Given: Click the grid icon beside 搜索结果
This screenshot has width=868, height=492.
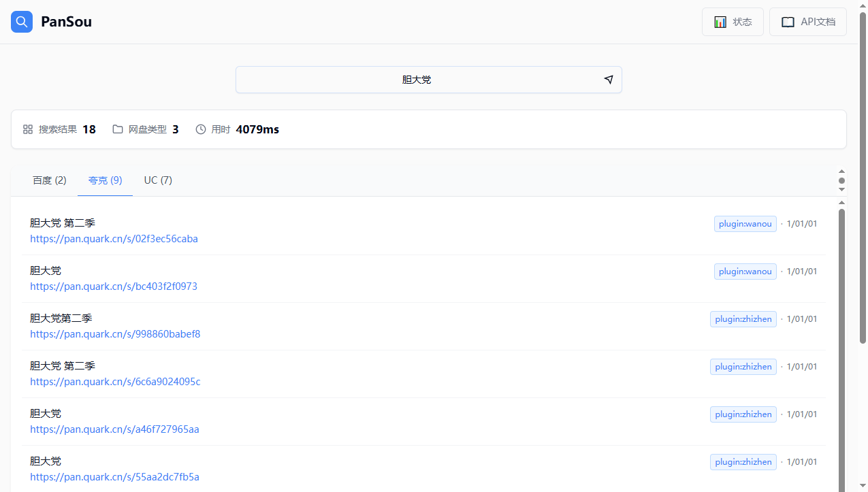Looking at the screenshot, I should pyautogui.click(x=28, y=129).
